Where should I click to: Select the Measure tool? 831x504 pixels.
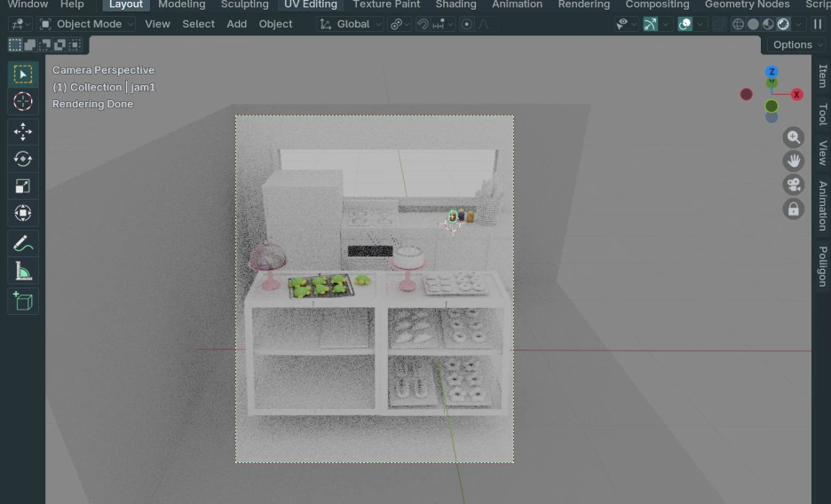pos(23,271)
